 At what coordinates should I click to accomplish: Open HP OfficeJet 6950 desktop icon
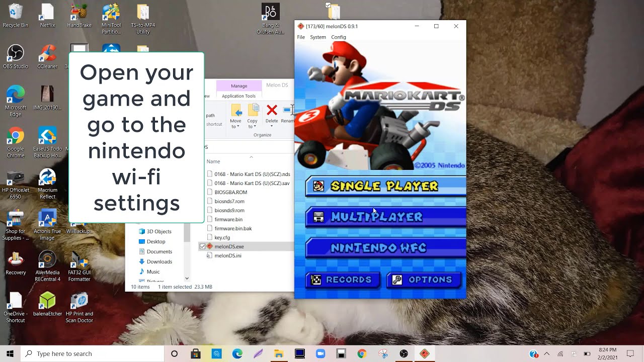coord(16,184)
